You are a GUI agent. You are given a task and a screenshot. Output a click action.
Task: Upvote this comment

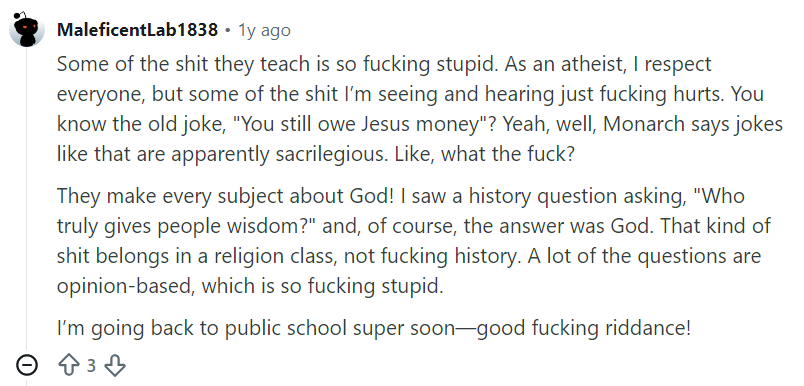coord(69,365)
